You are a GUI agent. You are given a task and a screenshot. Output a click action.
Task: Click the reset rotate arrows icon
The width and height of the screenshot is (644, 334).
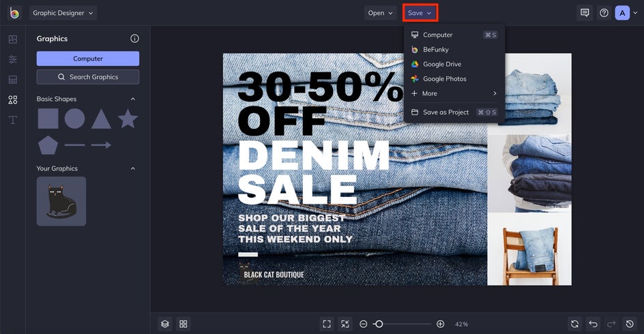pyautogui.click(x=574, y=324)
